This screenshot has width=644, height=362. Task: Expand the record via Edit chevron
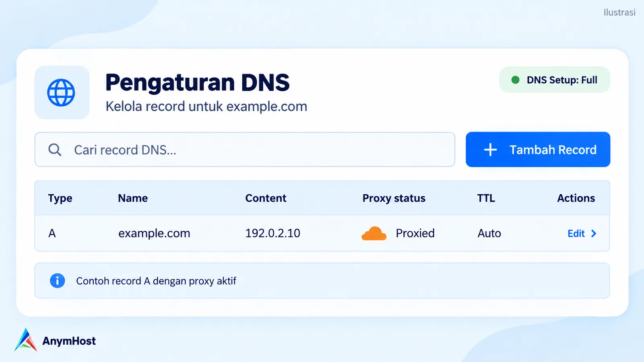coord(594,233)
